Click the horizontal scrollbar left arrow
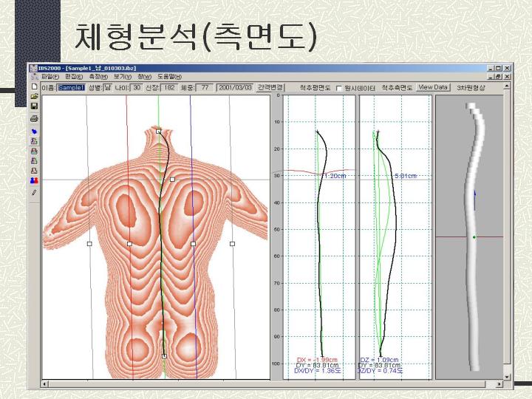 tap(44, 384)
